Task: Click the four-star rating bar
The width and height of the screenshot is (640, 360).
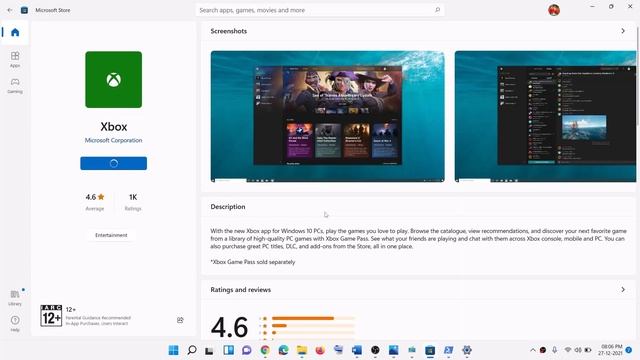Action: point(313,326)
